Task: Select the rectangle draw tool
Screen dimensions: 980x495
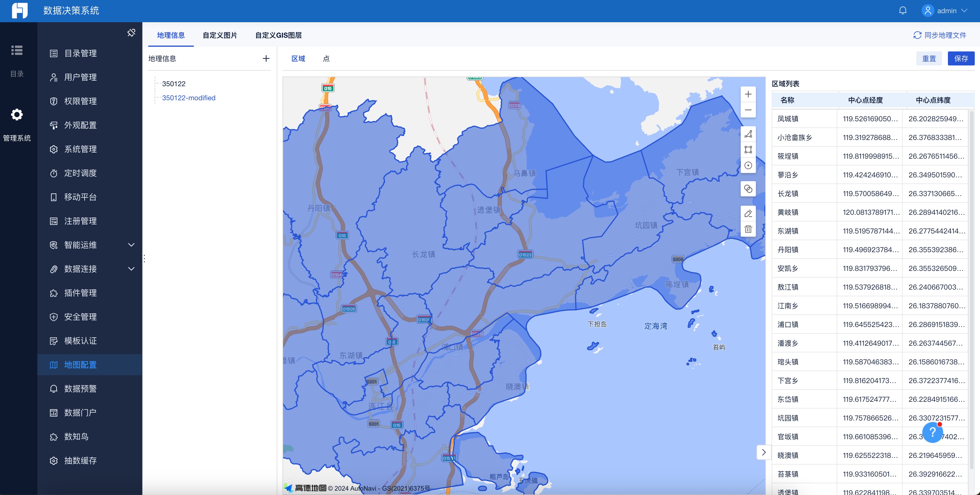Action: click(748, 150)
